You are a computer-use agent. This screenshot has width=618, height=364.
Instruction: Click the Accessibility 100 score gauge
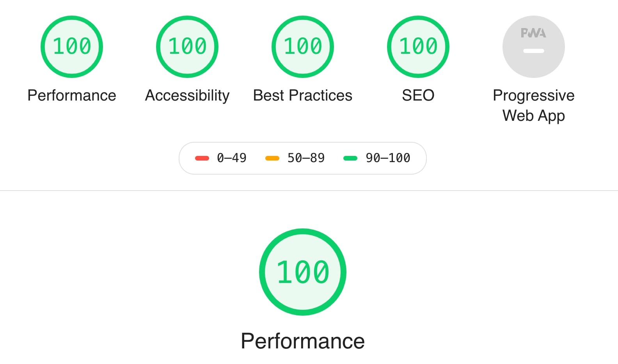pos(187,47)
